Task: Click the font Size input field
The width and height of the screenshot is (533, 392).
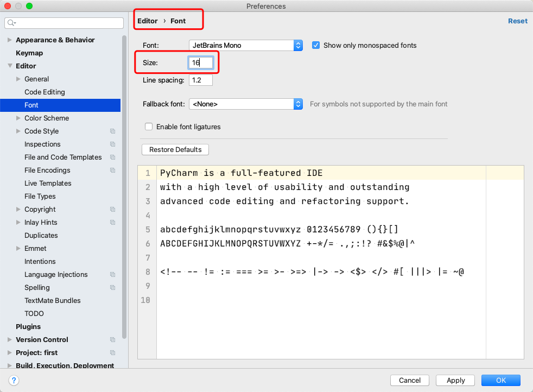Action: [201, 62]
